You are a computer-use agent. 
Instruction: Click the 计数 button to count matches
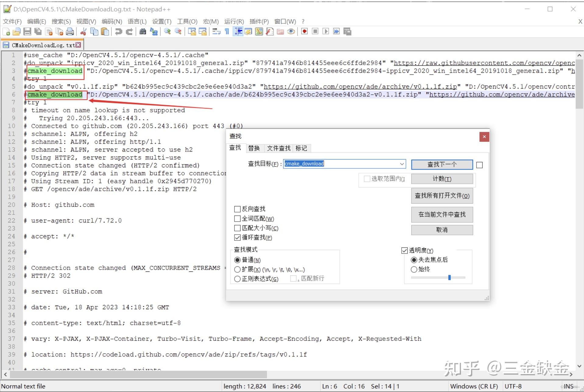pyautogui.click(x=442, y=179)
